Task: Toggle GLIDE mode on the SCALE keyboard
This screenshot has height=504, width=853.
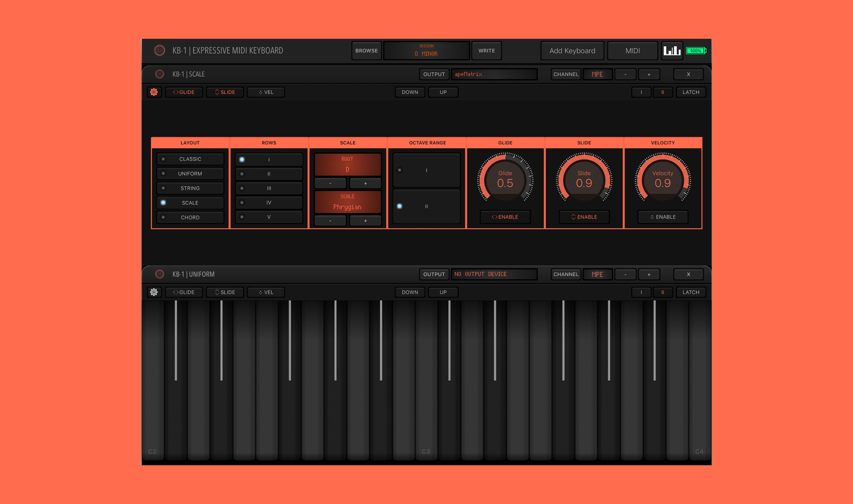Action: tap(184, 92)
